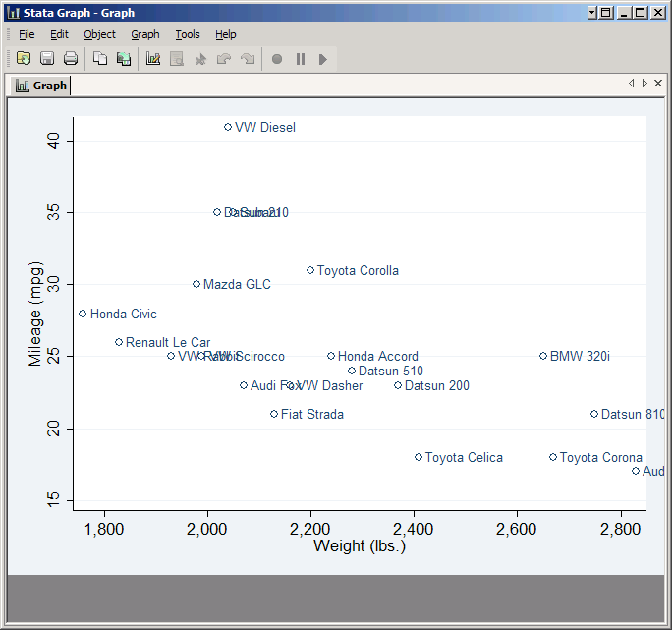Select the Mazda GLC label
Image resolution: width=672 pixels, height=630 pixels.
click(x=237, y=284)
